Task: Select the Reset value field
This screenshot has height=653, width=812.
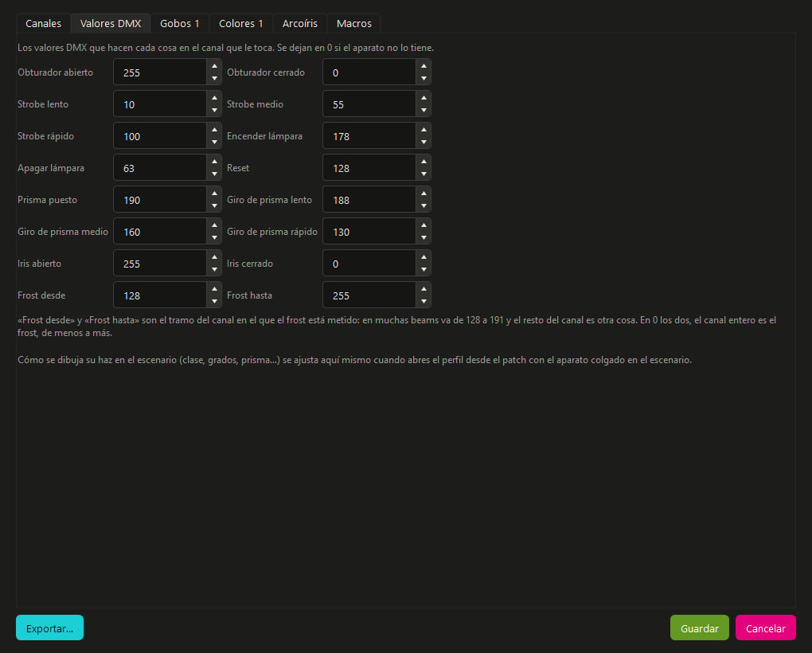Action: 369,168
